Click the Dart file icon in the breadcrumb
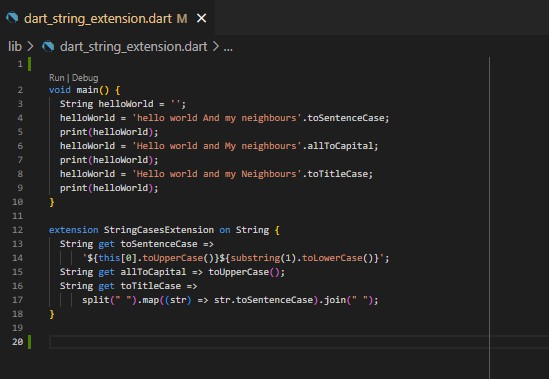The height and width of the screenshot is (379, 549). [x=48, y=46]
